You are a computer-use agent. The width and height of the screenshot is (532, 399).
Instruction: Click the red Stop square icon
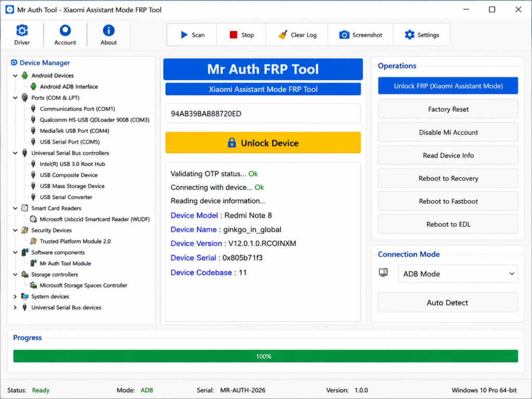click(x=233, y=35)
